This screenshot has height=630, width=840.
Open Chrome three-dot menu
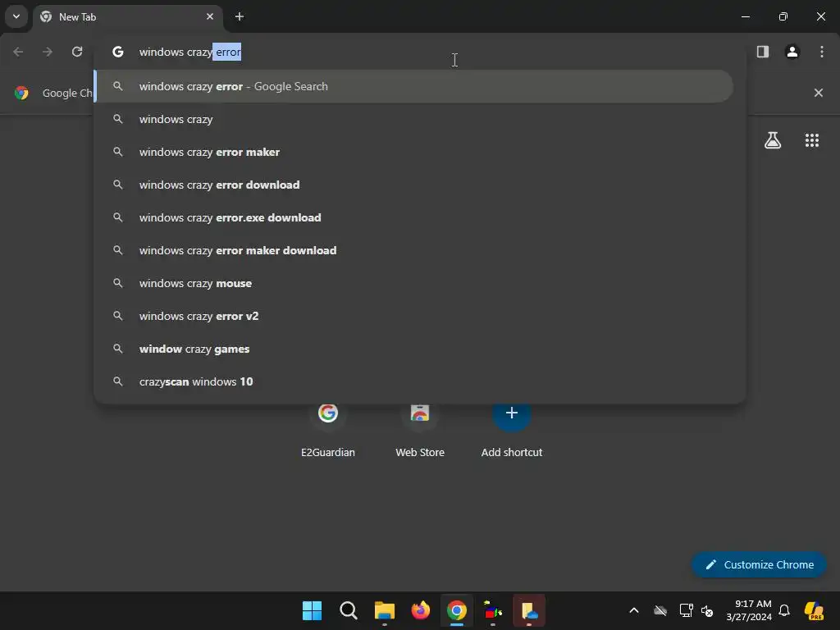[x=822, y=52]
